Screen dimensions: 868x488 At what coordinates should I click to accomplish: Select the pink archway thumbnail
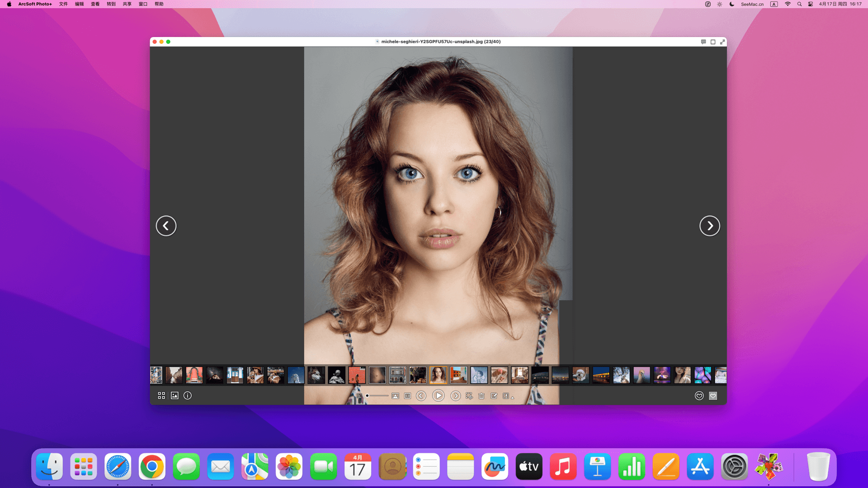[x=194, y=375]
